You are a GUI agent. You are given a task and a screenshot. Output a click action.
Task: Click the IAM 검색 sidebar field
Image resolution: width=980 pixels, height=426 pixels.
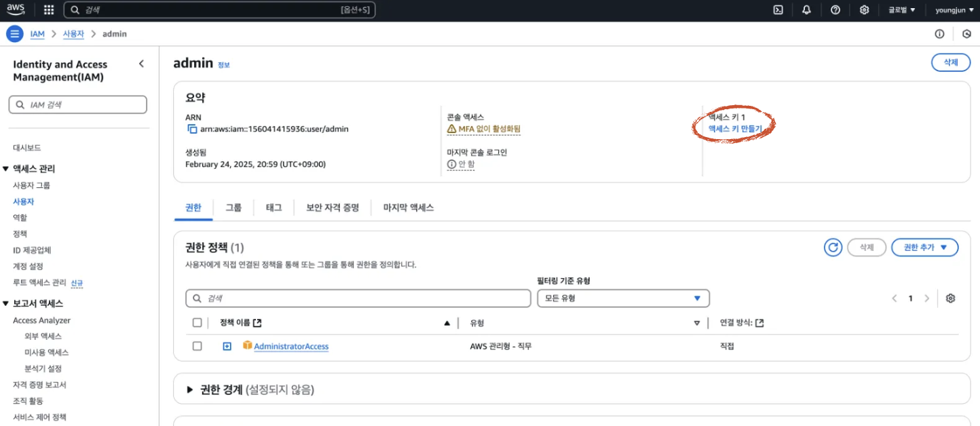coord(78,104)
